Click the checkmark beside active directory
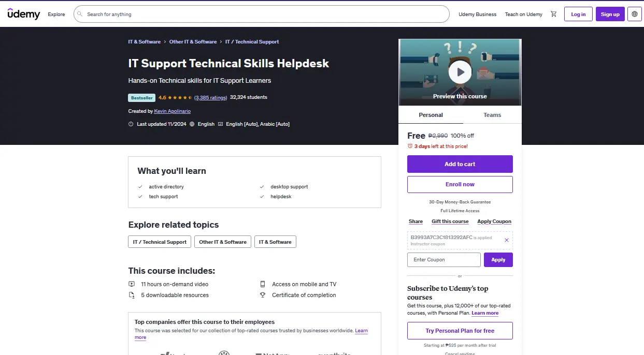The width and height of the screenshot is (644, 355). click(x=140, y=187)
